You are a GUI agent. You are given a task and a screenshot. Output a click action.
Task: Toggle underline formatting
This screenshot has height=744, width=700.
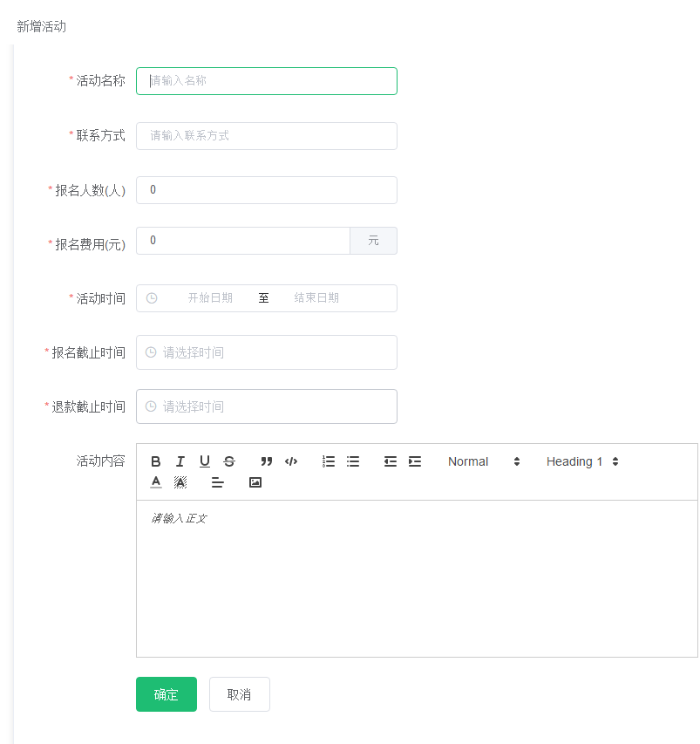pos(204,461)
